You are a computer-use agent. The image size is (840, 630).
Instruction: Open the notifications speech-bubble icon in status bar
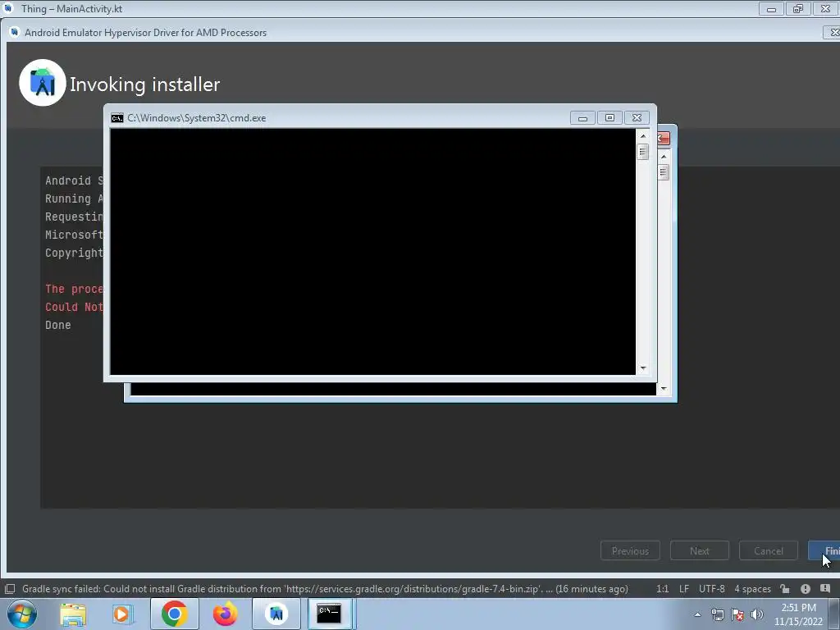[825, 588]
